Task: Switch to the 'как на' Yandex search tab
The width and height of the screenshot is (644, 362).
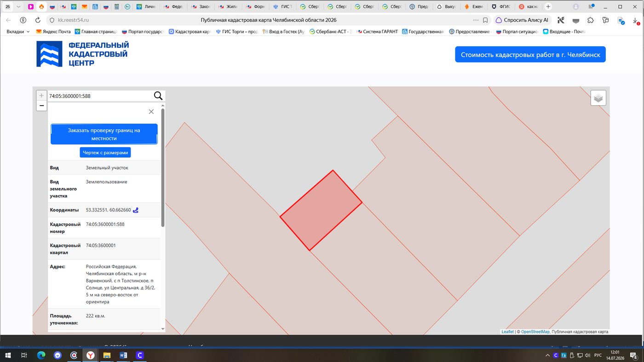Action: (528, 7)
